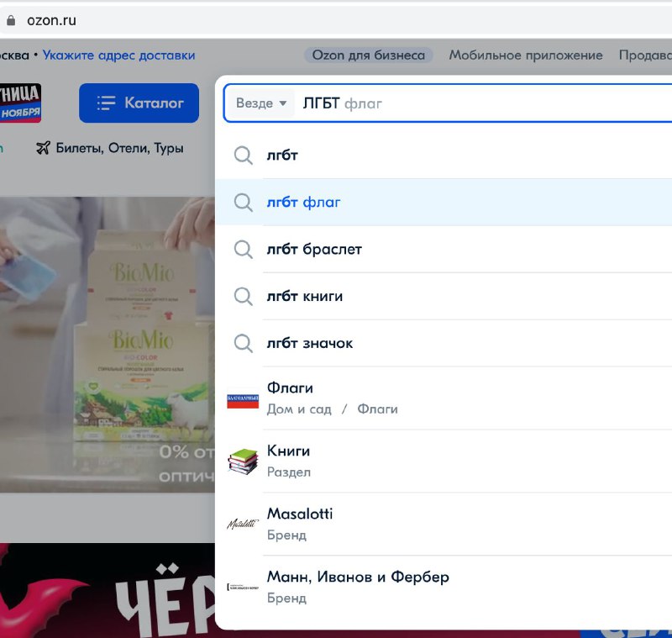The height and width of the screenshot is (638, 672).
Task: Click the Манн, Иванов и Фербер logo
Action: coord(243,587)
